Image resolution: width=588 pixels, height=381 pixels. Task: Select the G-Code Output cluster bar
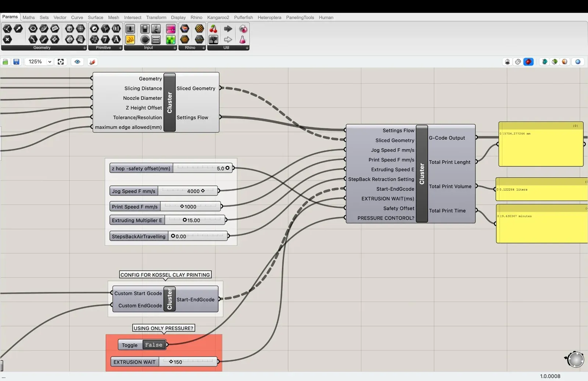pos(422,174)
